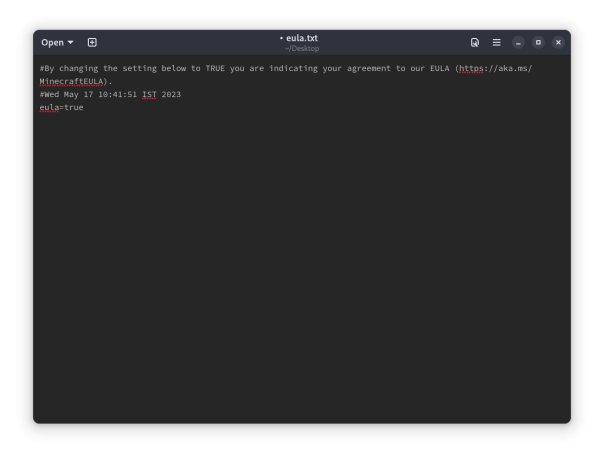The height and width of the screenshot is (460, 604).
Task: Click the Open button label
Action: click(52, 42)
